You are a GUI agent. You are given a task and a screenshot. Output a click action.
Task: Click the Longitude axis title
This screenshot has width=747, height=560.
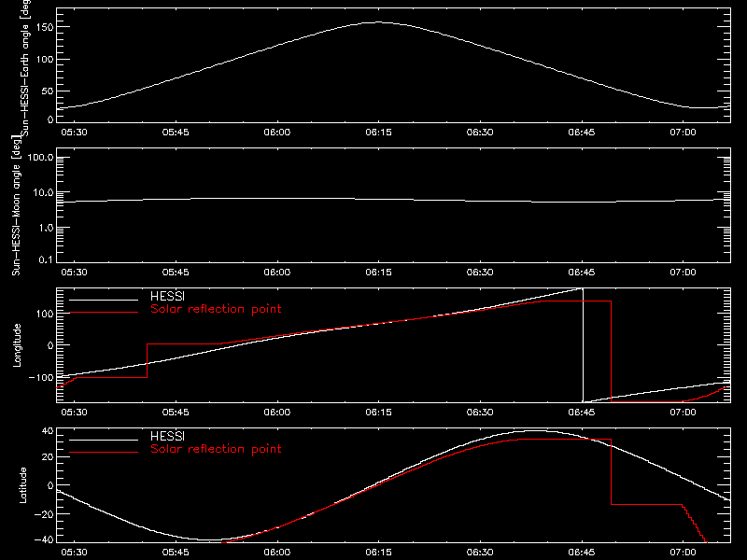click(17, 345)
